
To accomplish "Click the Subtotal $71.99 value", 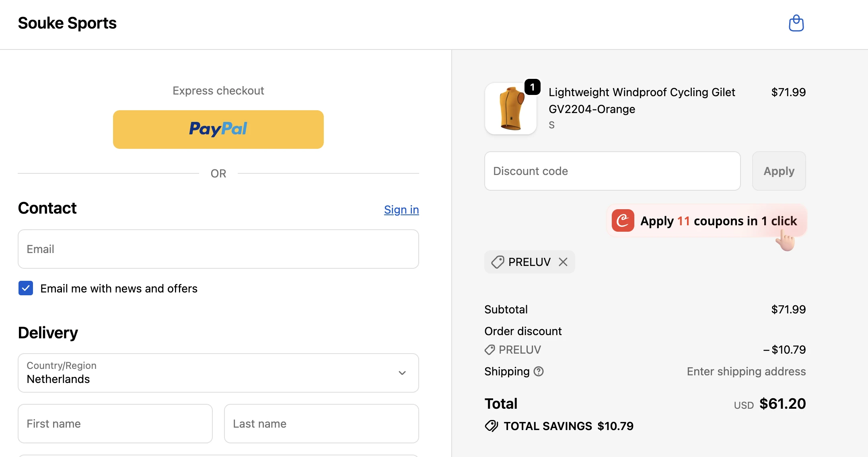I will coord(788,309).
